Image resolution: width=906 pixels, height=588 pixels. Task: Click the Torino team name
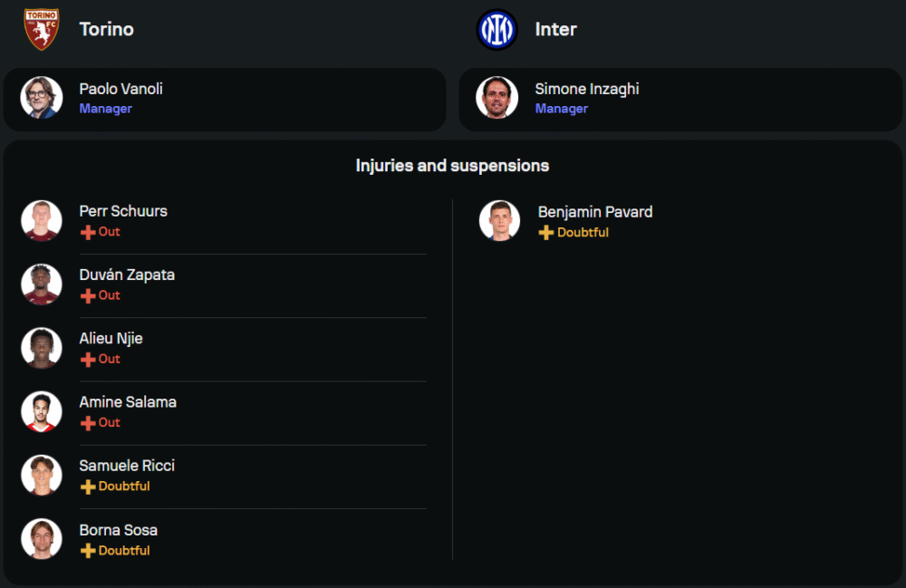point(106,29)
